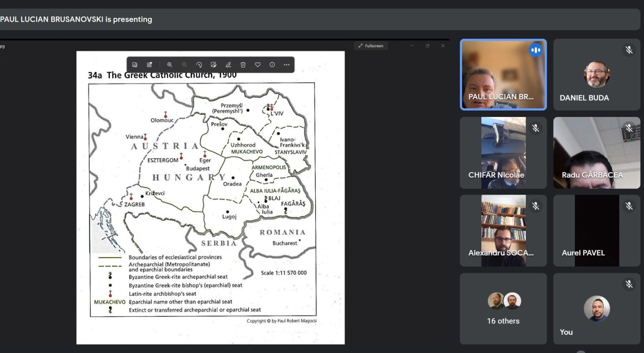Viewport: 644px width, 353px height.
Task: Click the Fullscreen button
Action: click(x=371, y=46)
